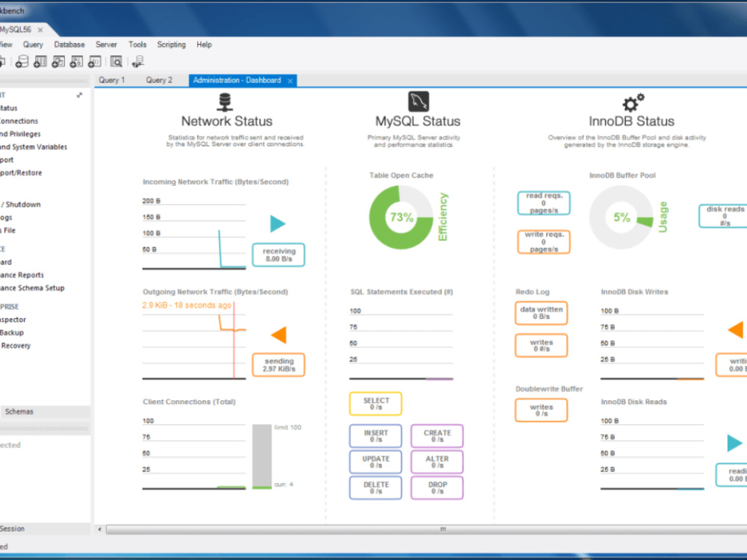747x560 pixels.
Task: Open Data Import/Restore in the navigator
Action: pyautogui.click(x=21, y=172)
